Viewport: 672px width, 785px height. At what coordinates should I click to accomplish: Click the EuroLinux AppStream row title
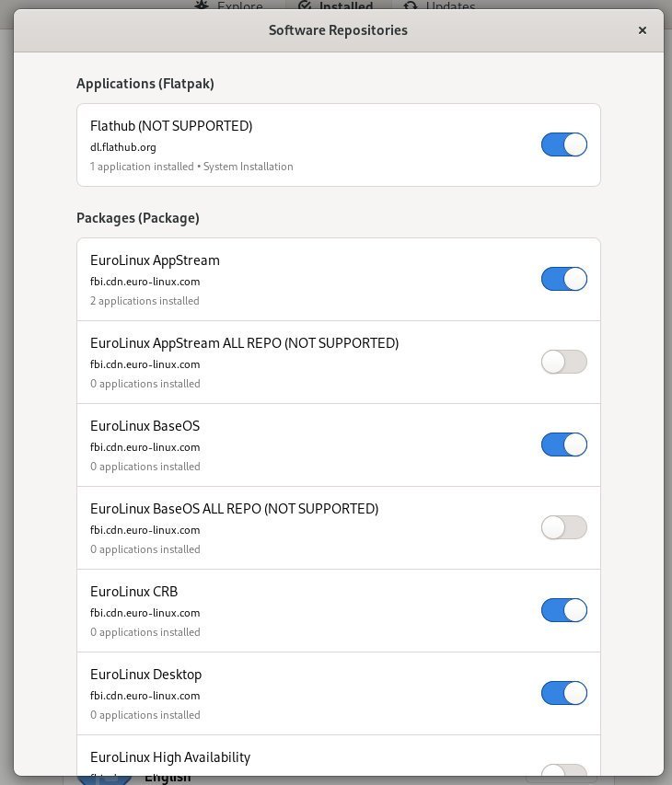[x=155, y=260]
